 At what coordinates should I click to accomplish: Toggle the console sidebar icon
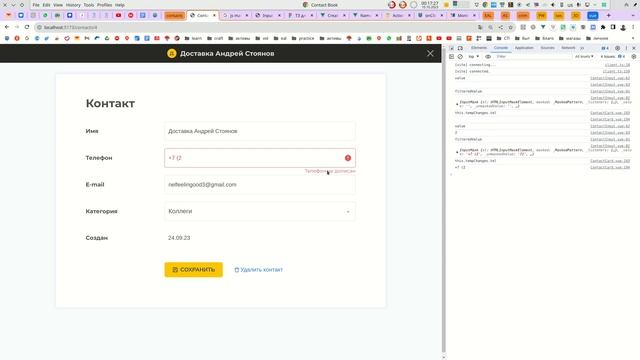click(452, 57)
